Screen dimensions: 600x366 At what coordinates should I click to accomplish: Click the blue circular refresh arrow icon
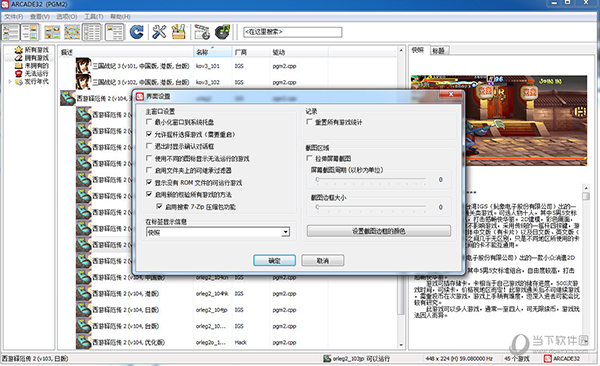point(137,32)
